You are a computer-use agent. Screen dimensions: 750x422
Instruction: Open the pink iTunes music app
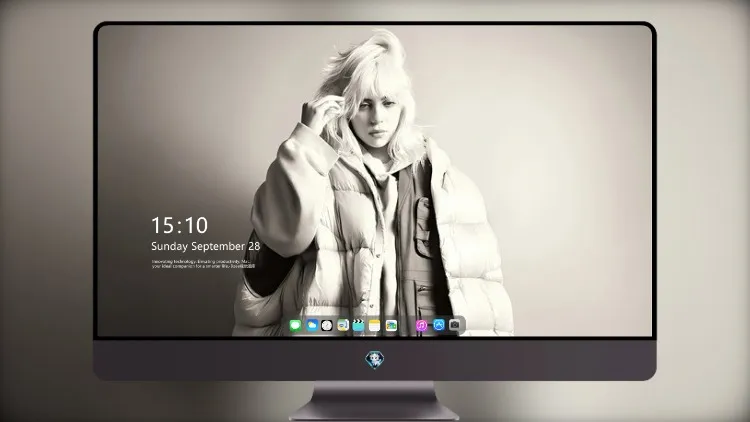pyautogui.click(x=421, y=325)
